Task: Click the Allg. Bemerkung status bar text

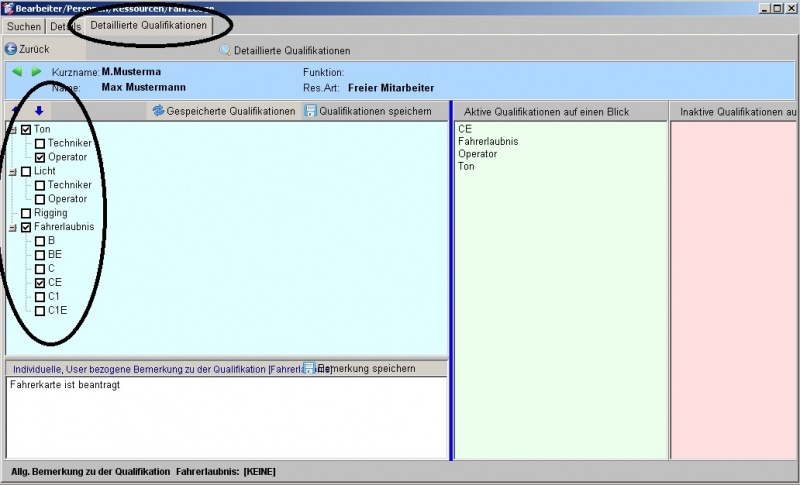Action: pyautogui.click(x=143, y=472)
